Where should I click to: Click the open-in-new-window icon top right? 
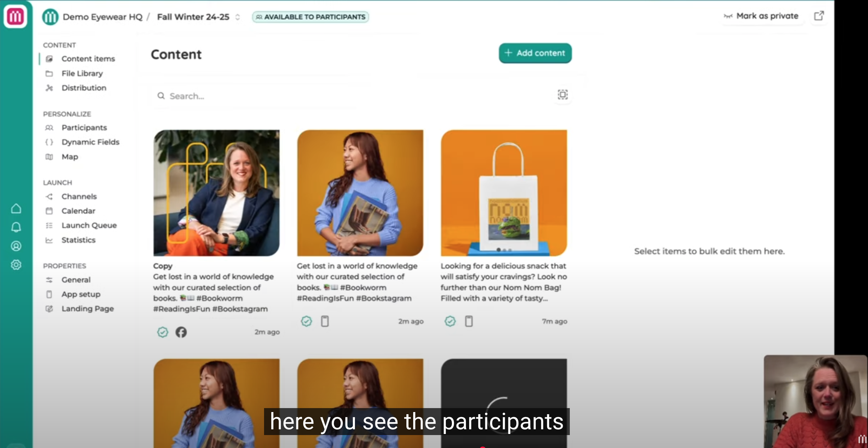tap(819, 16)
